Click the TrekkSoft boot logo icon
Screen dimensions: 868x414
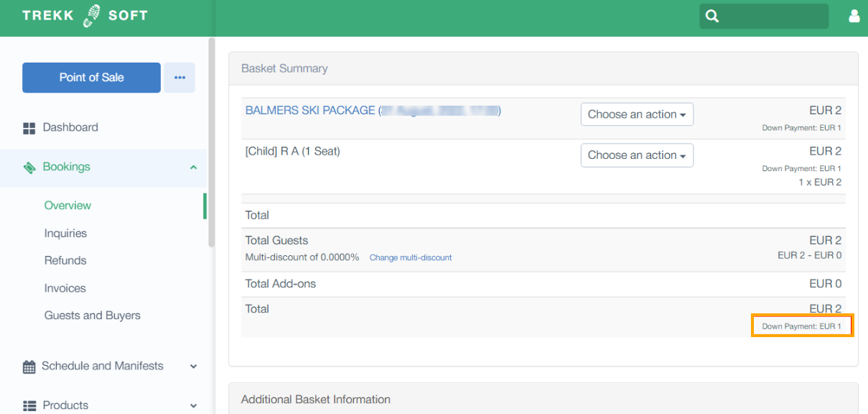point(91,16)
